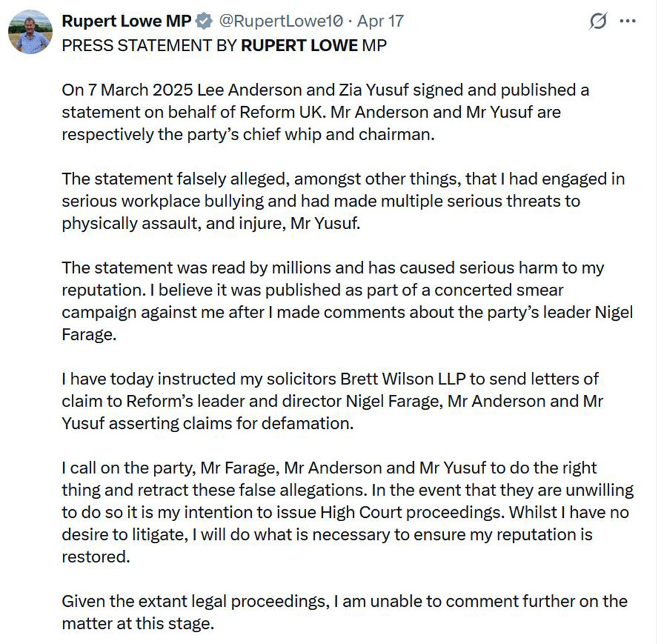The height and width of the screenshot is (644, 664).
Task: Click the paragraph starting 'On 7 March 2025'
Action: pyautogui.click(x=325, y=112)
